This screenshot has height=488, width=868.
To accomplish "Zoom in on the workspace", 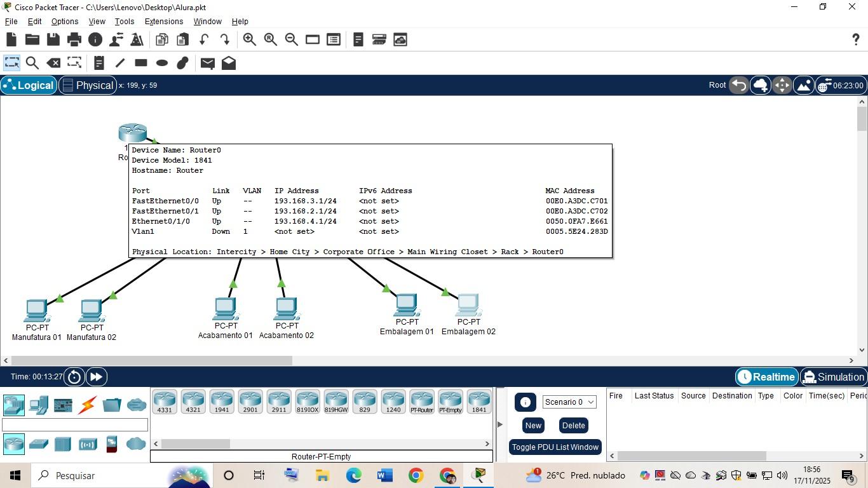I will coord(250,39).
